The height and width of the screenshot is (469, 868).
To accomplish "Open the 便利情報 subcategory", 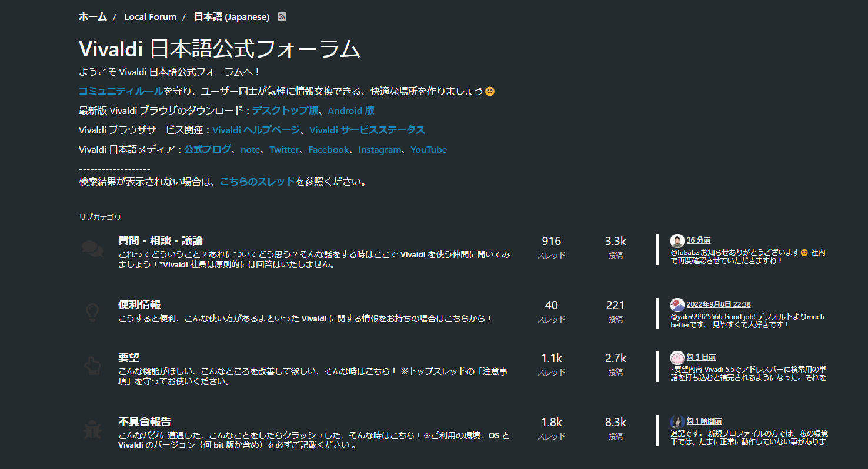I will pos(139,304).
